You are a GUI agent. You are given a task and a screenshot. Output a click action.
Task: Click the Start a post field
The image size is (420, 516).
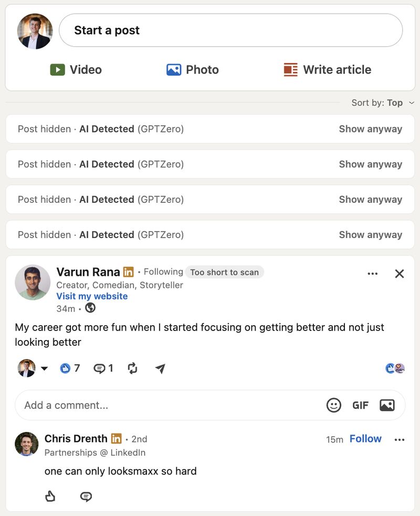coord(230,30)
